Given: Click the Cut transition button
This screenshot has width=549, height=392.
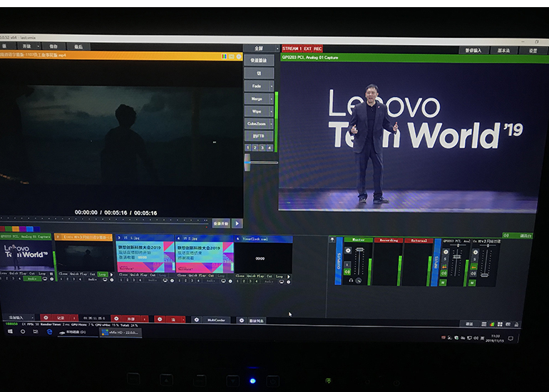Looking at the screenshot, I should (x=258, y=73).
